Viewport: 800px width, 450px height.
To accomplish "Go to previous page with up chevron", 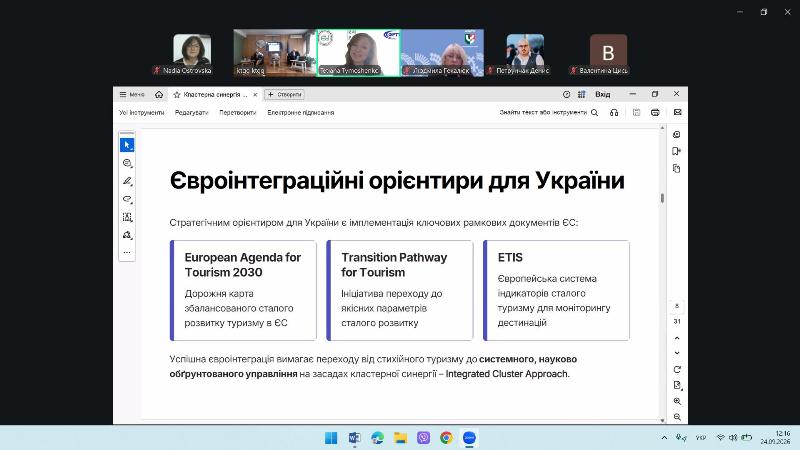I will (x=677, y=338).
